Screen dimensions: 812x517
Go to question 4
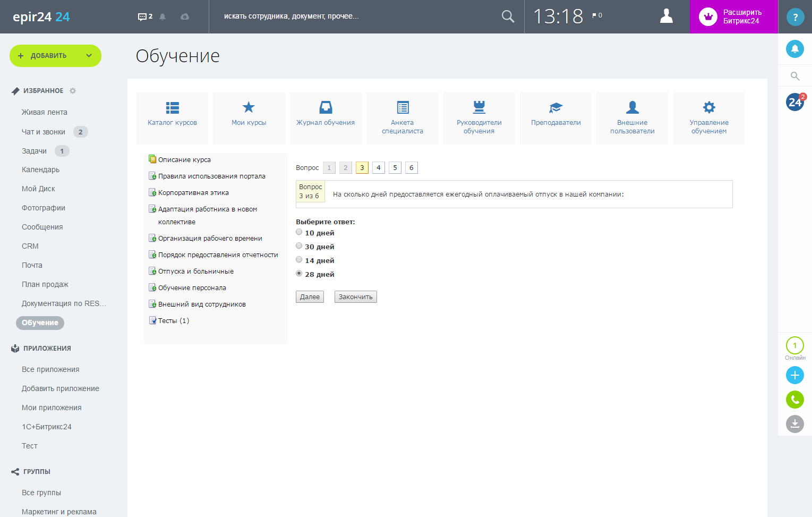(379, 168)
